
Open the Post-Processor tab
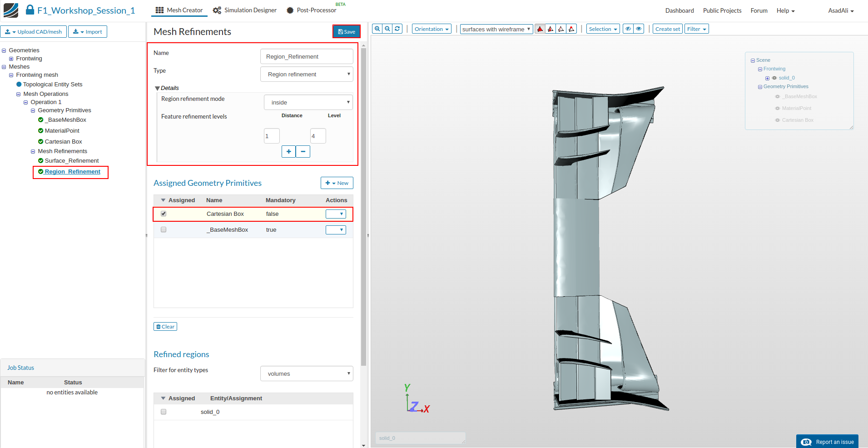(312, 10)
